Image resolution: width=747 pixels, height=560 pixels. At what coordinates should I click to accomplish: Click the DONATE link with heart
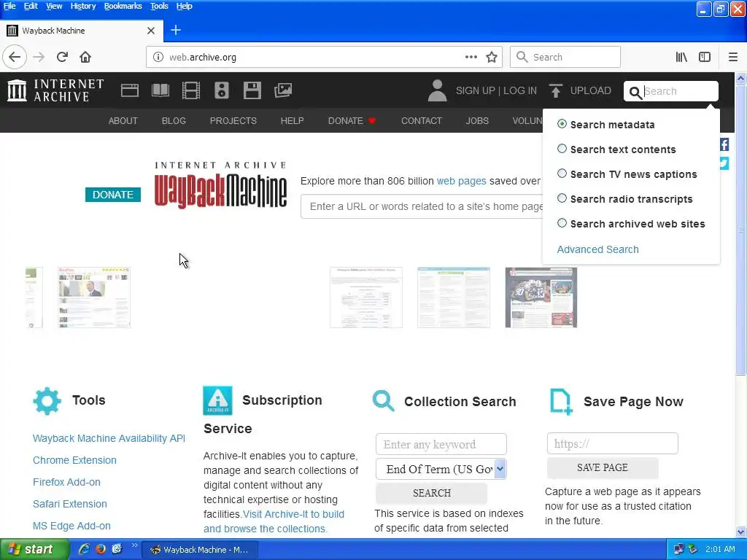coord(352,121)
